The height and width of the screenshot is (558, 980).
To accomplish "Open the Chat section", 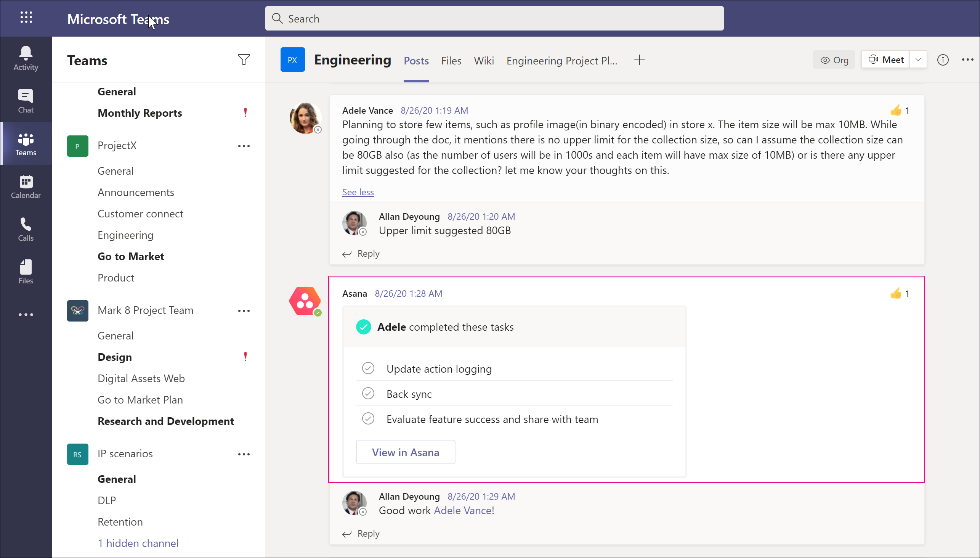I will [x=26, y=100].
